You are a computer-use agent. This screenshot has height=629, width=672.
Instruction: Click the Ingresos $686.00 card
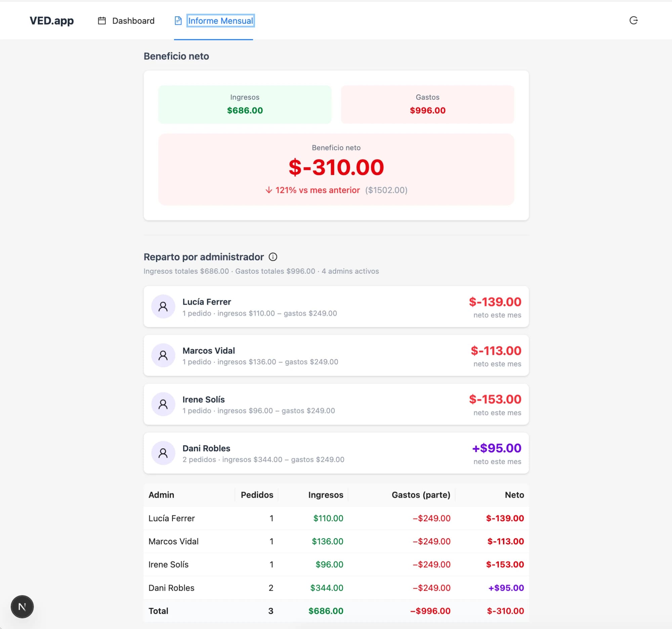[x=245, y=104]
